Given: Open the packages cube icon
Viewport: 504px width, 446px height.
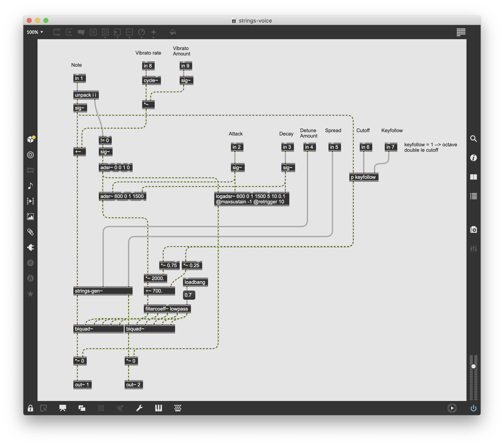Looking at the screenshot, I should pos(31,139).
